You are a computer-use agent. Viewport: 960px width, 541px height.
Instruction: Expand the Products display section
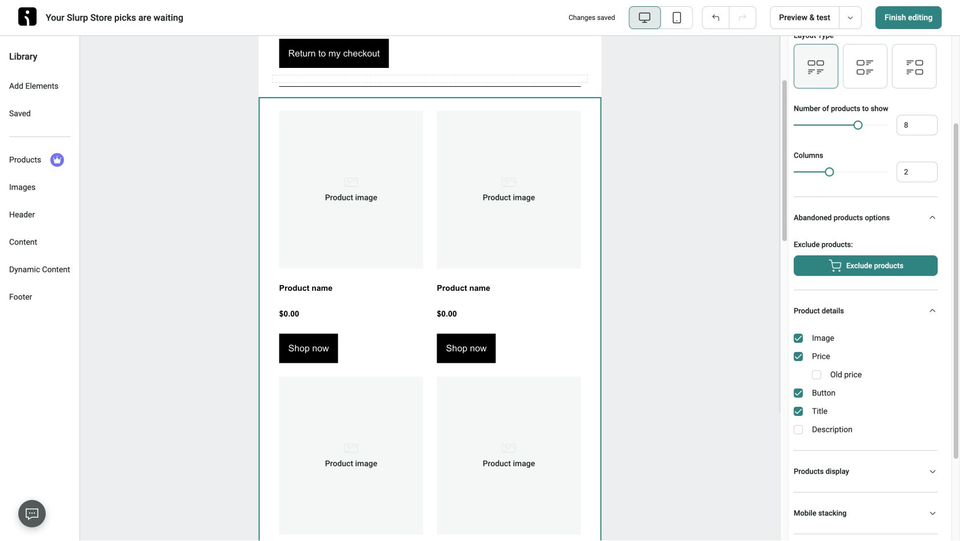coord(932,471)
